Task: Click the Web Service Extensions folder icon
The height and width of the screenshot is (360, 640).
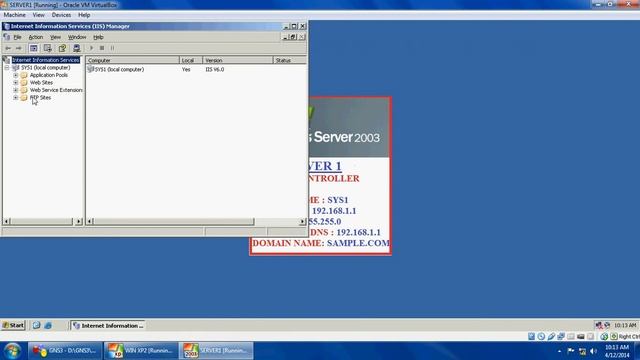Action: tap(24, 90)
